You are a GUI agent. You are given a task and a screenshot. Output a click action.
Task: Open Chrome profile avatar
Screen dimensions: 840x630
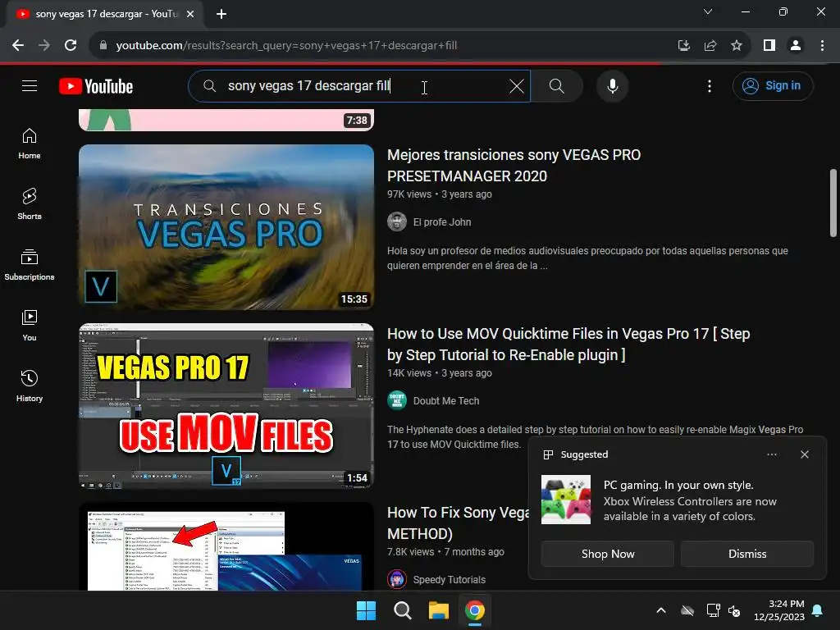pos(796,46)
